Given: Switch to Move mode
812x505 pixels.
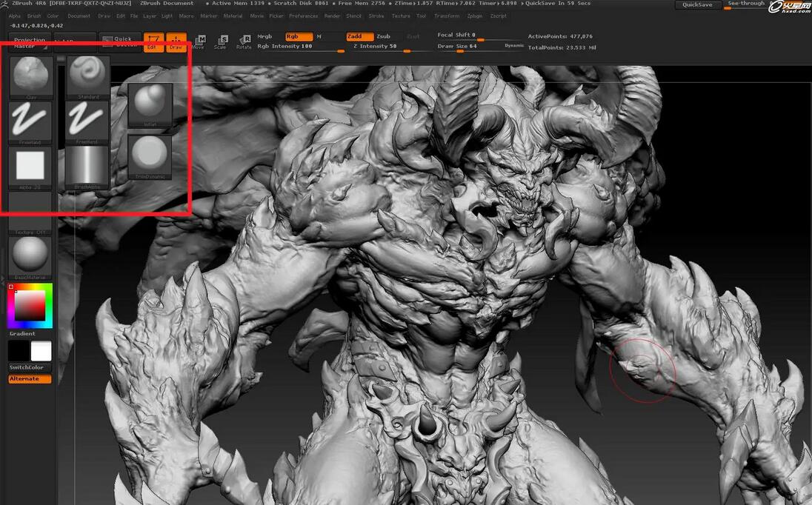Looking at the screenshot, I should coord(199,42).
